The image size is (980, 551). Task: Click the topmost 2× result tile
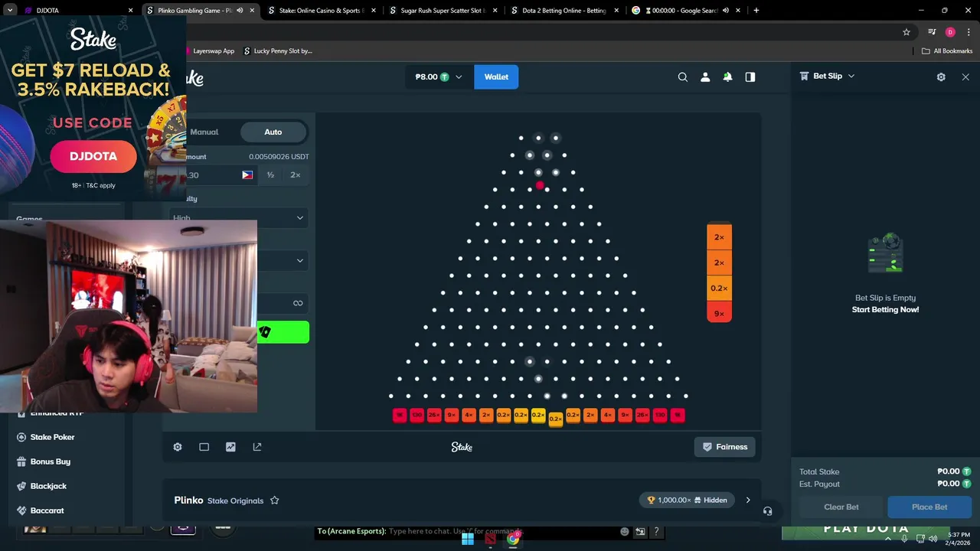719,237
